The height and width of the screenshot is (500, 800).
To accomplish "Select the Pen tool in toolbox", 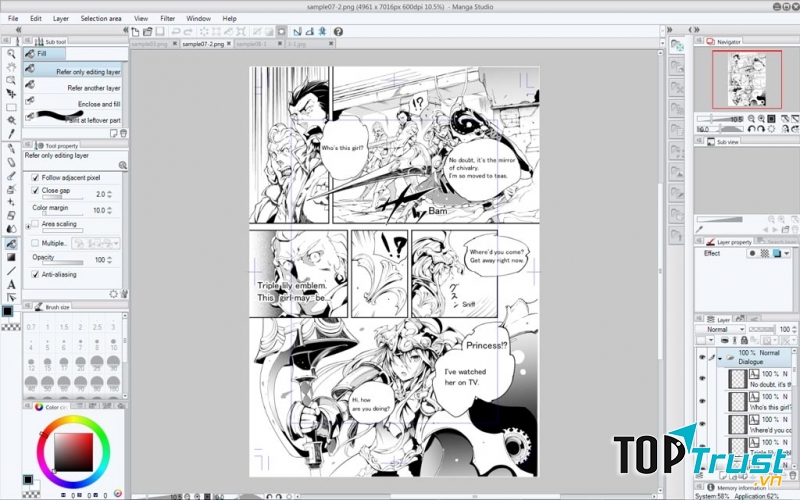I will tap(11, 149).
